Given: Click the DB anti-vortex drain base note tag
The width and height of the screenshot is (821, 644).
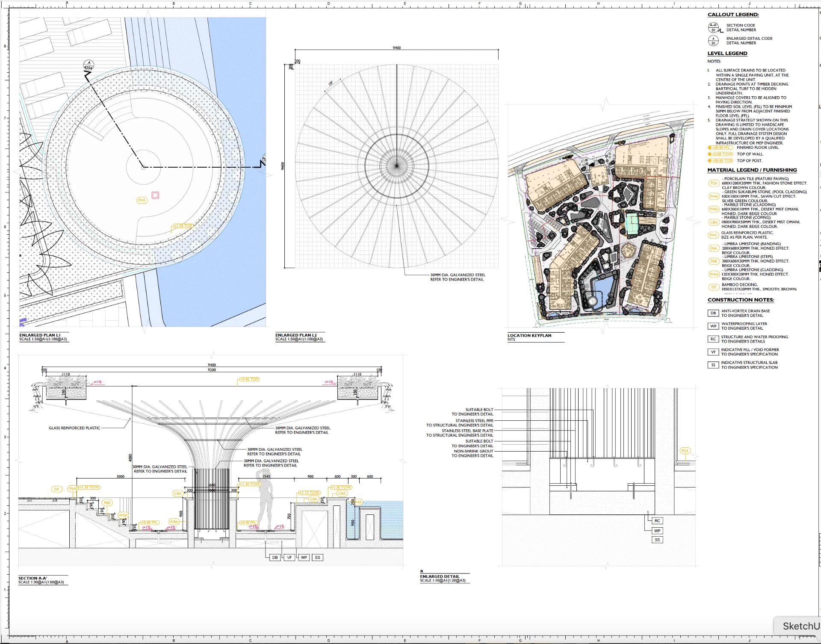Looking at the screenshot, I should [713, 313].
